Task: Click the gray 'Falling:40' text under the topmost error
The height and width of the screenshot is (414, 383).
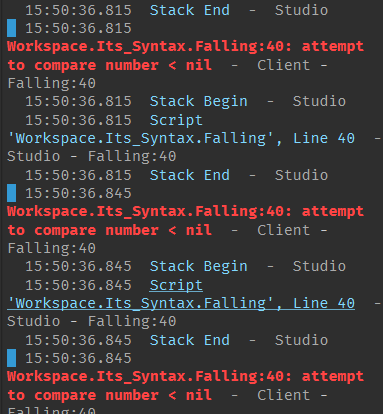Action: click(x=52, y=83)
